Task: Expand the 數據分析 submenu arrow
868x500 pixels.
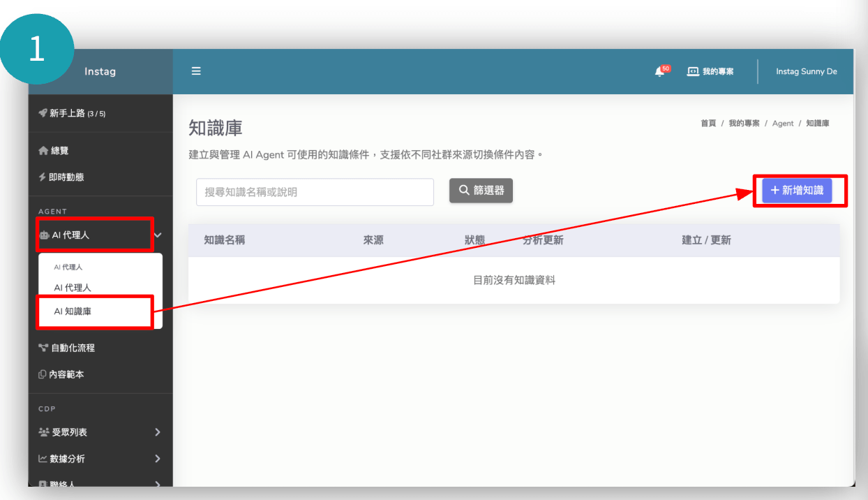Action: [157, 459]
